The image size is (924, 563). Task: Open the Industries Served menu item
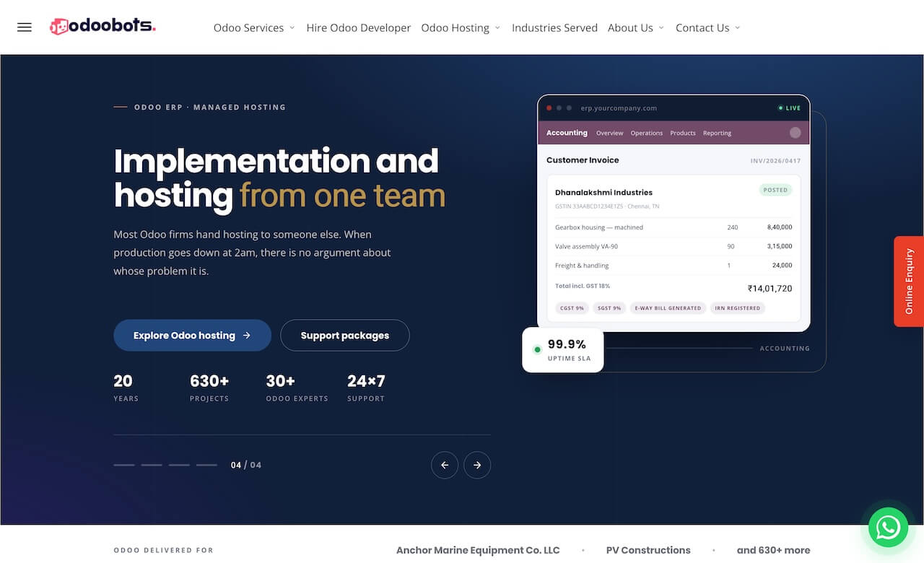click(554, 27)
